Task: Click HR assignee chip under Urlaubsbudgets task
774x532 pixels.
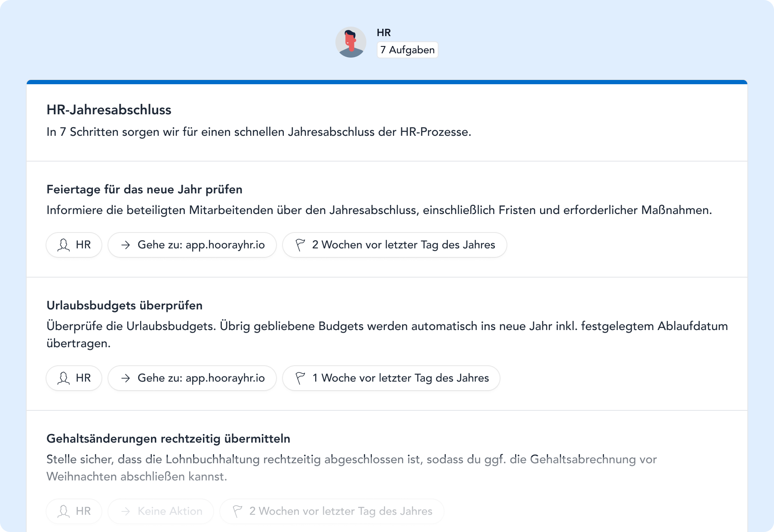Action: point(74,378)
